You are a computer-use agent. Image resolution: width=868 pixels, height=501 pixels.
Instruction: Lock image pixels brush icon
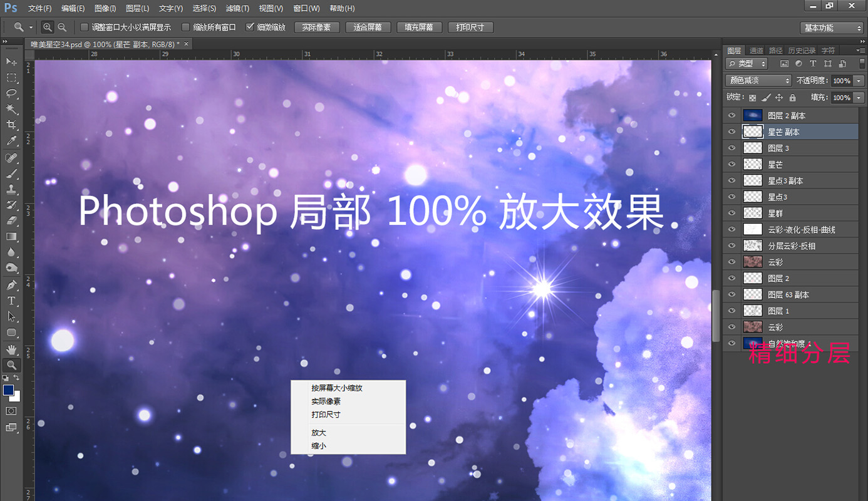pyautogui.click(x=766, y=98)
